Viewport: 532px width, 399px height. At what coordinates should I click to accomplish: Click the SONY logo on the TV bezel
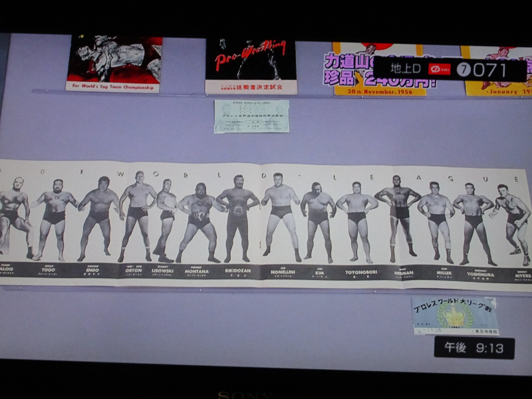(x=245, y=395)
